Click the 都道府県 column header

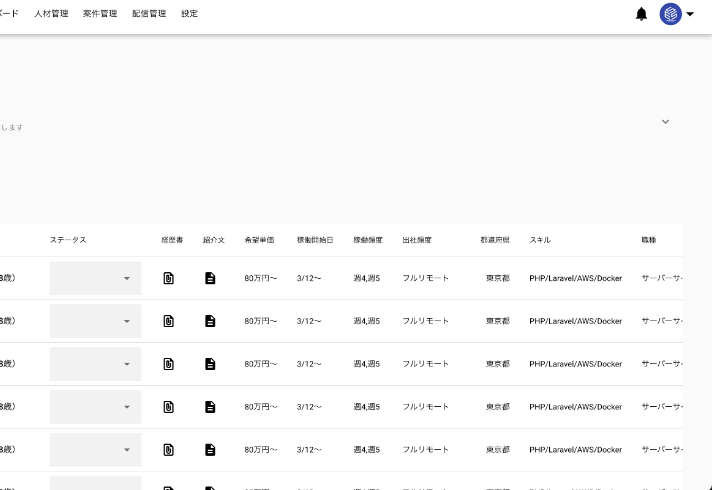click(495, 240)
